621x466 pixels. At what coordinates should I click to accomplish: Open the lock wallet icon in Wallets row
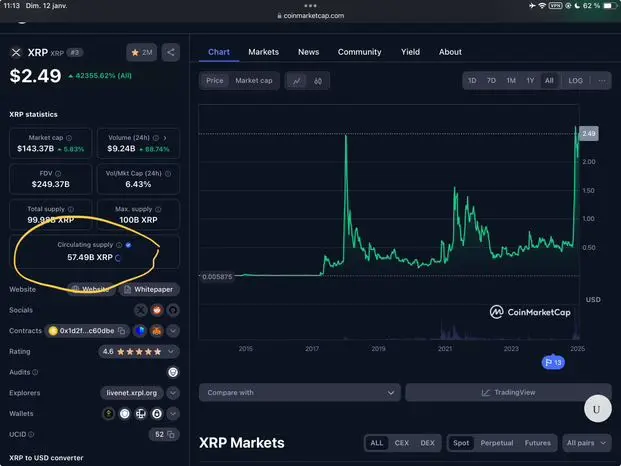coord(157,414)
